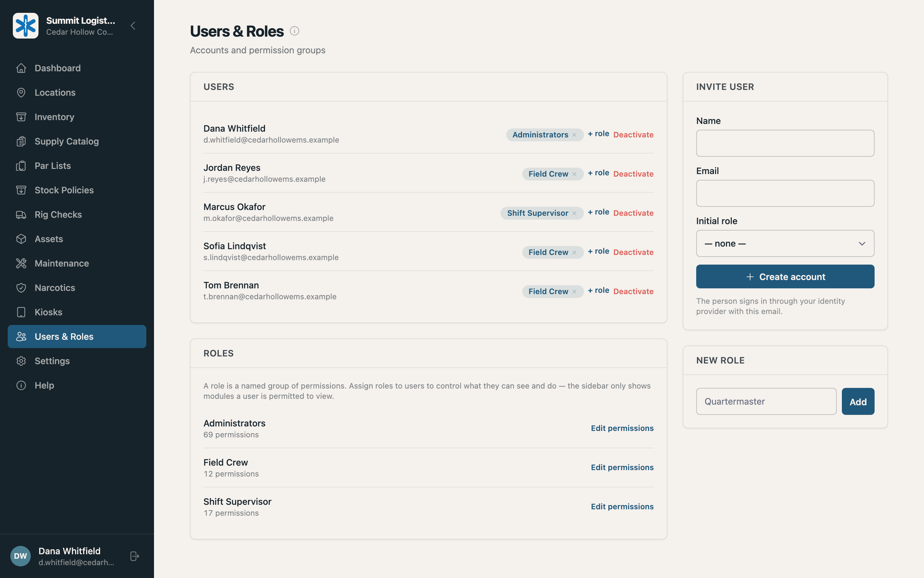Go to Rig Checks
Image resolution: width=924 pixels, height=578 pixels.
coord(77,215)
